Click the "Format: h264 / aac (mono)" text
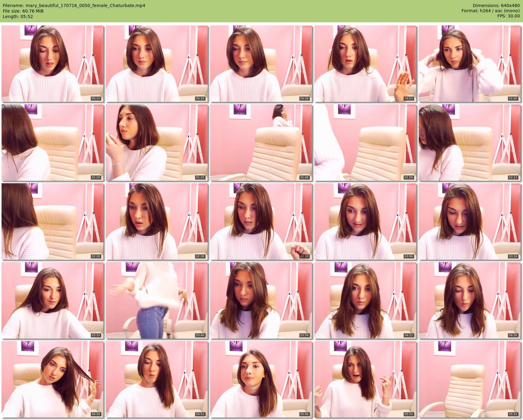Screen dimensions: 523x420 pos(491,11)
